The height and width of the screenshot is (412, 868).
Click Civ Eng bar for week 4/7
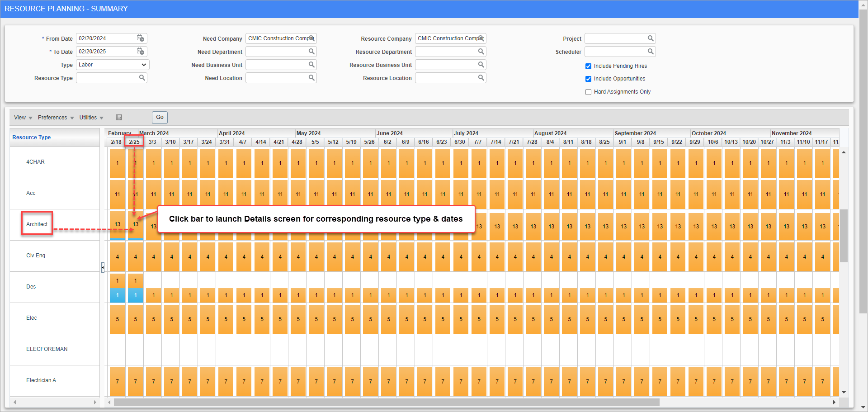pyautogui.click(x=244, y=257)
